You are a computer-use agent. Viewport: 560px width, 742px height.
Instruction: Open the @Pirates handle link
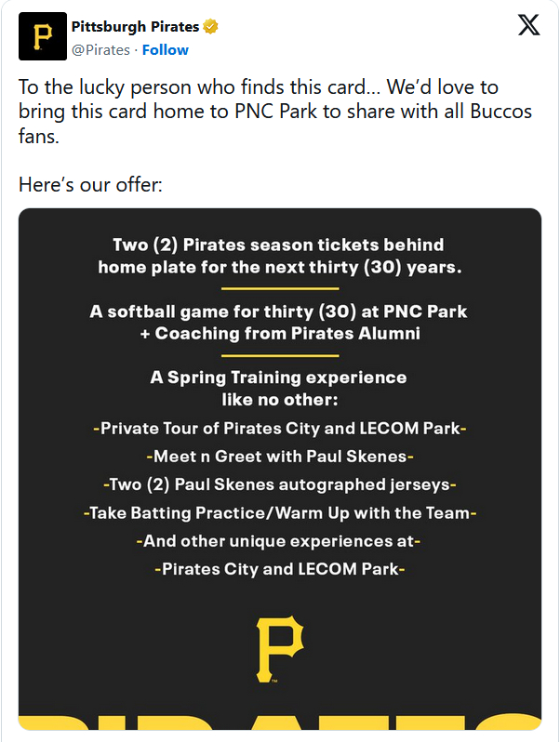[101, 49]
